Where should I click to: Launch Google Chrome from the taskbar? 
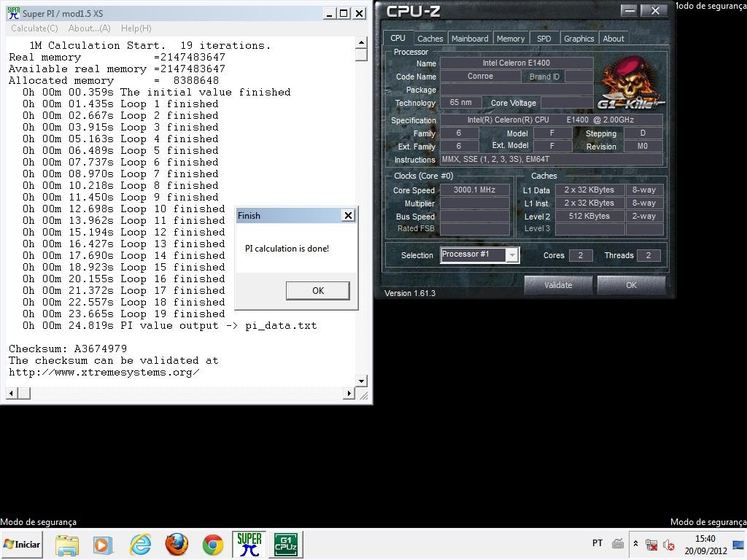(x=212, y=545)
